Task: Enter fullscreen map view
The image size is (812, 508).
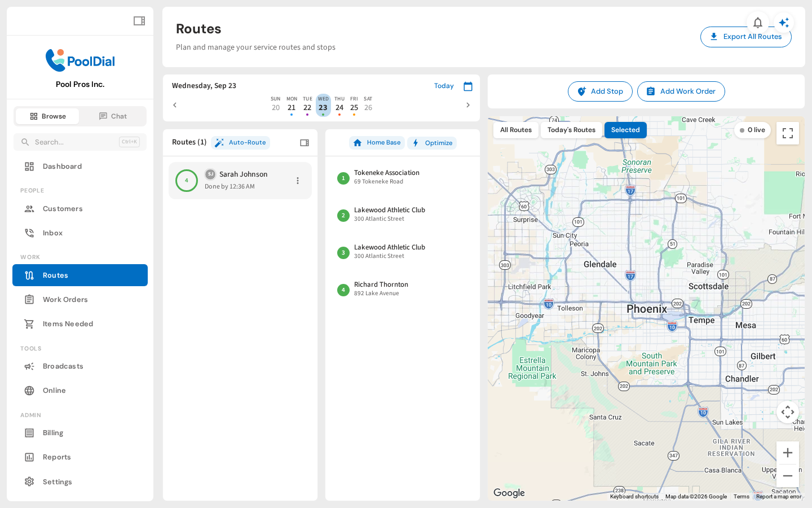Action: coord(788,133)
